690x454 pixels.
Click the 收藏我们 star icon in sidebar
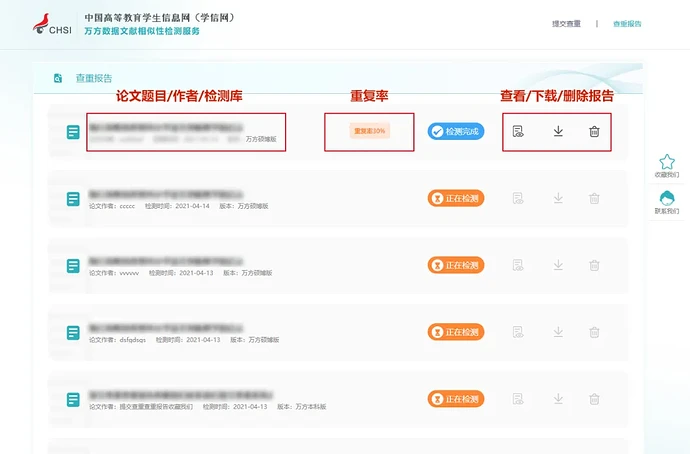[667, 162]
